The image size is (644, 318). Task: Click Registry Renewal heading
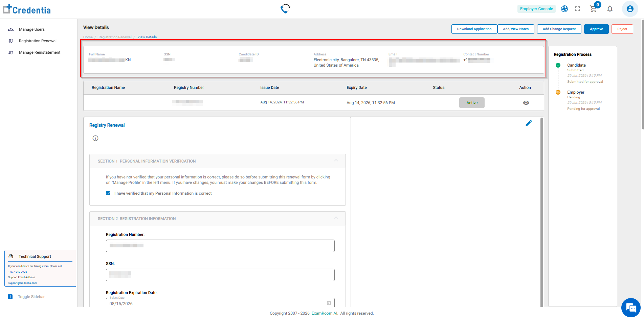[107, 125]
